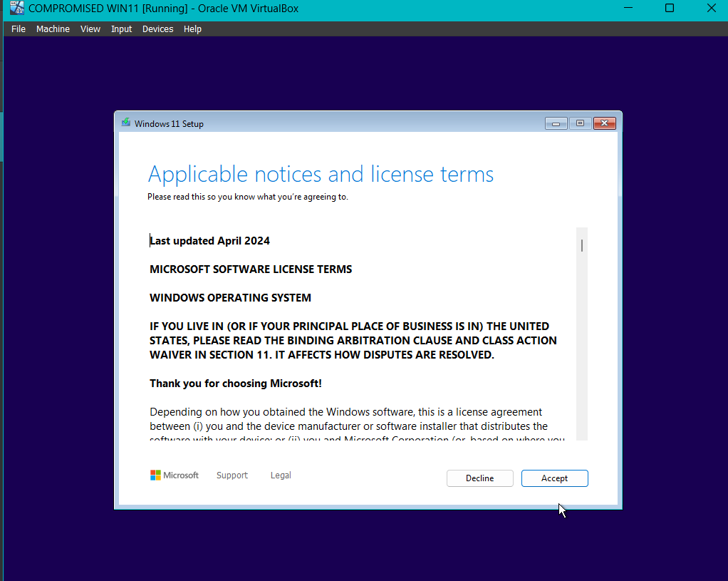The width and height of the screenshot is (728, 581).
Task: Click 'Applicable notices and license terms' title
Action: tap(321, 175)
